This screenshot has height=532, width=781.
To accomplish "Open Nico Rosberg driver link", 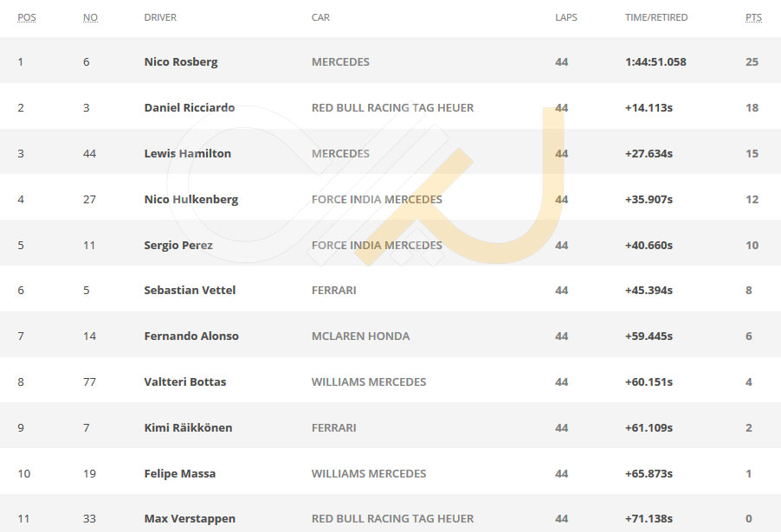I will [x=181, y=61].
